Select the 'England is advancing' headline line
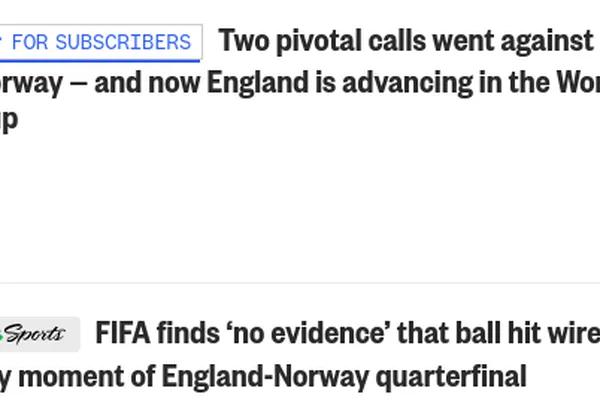This screenshot has height=400, width=600. pos(300,82)
